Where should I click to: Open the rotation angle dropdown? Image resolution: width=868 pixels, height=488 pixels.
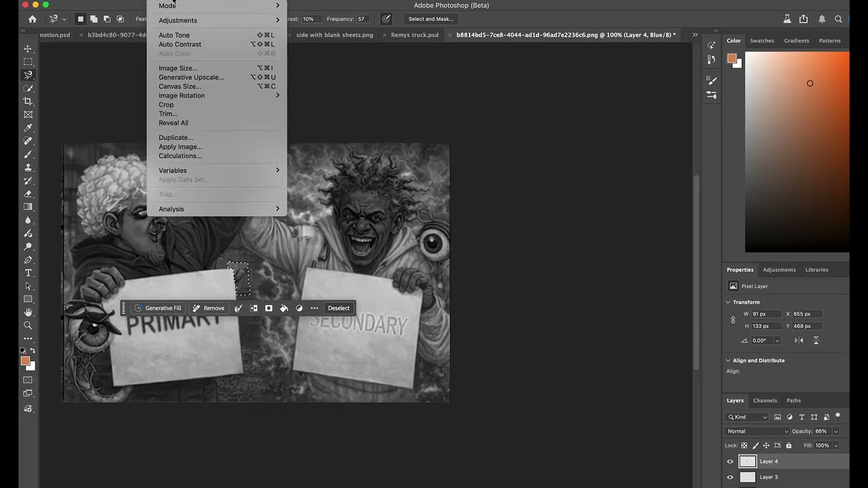pos(777,340)
